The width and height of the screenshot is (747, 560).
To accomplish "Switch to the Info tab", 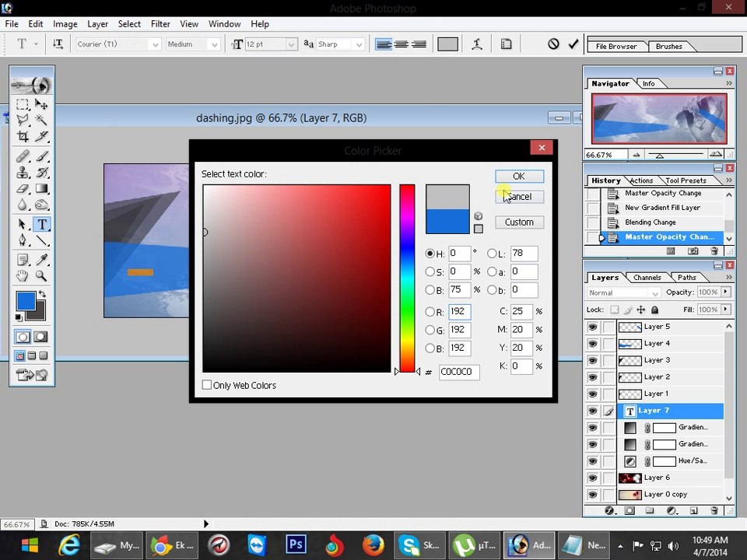I will (648, 84).
